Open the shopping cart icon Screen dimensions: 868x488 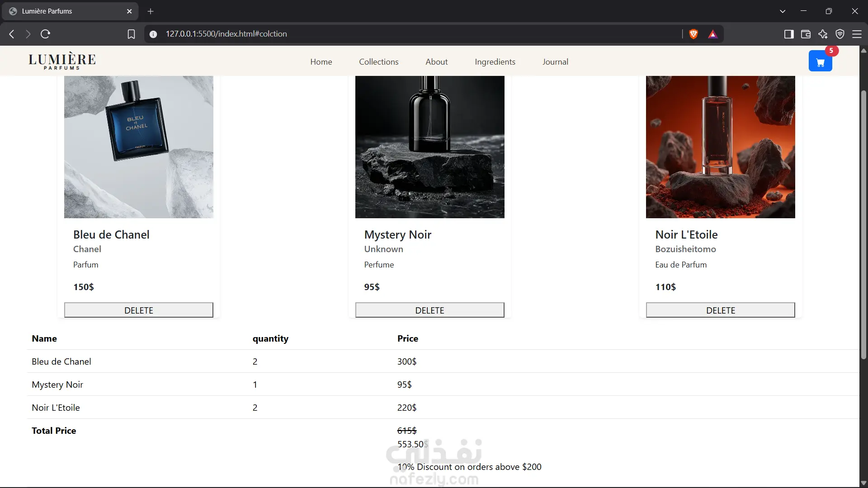820,61
